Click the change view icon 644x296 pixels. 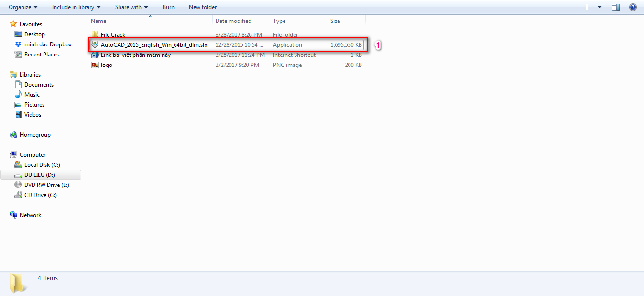click(589, 7)
